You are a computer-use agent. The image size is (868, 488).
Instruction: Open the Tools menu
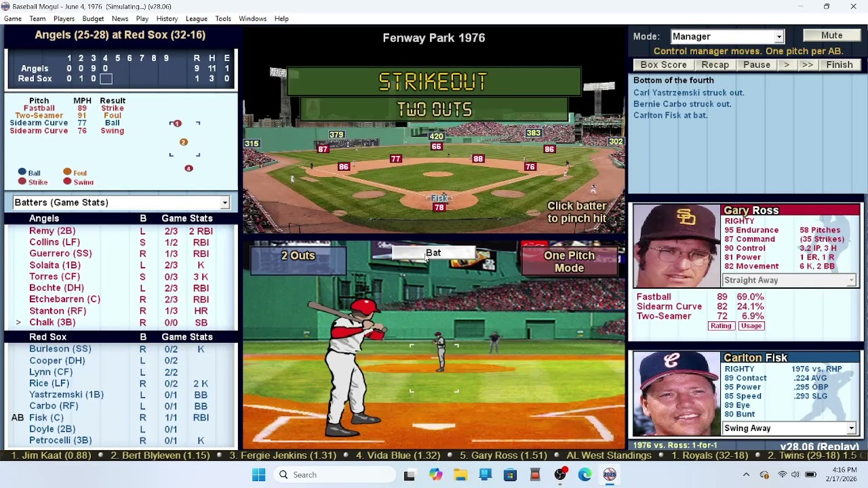[223, 19]
